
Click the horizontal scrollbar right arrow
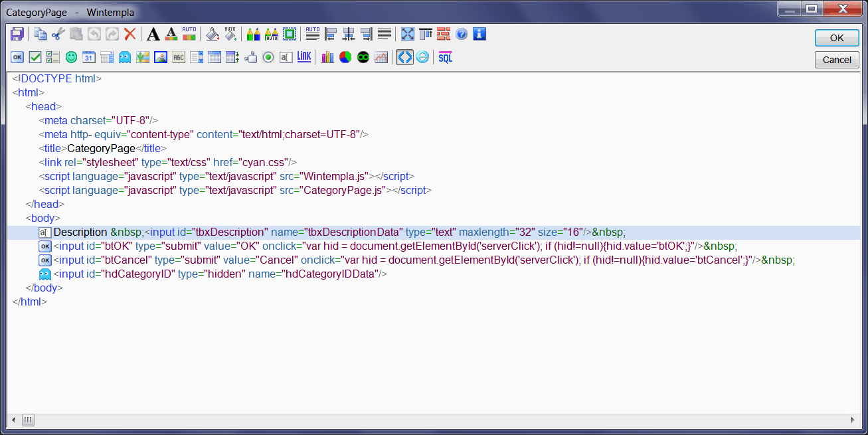(853, 420)
